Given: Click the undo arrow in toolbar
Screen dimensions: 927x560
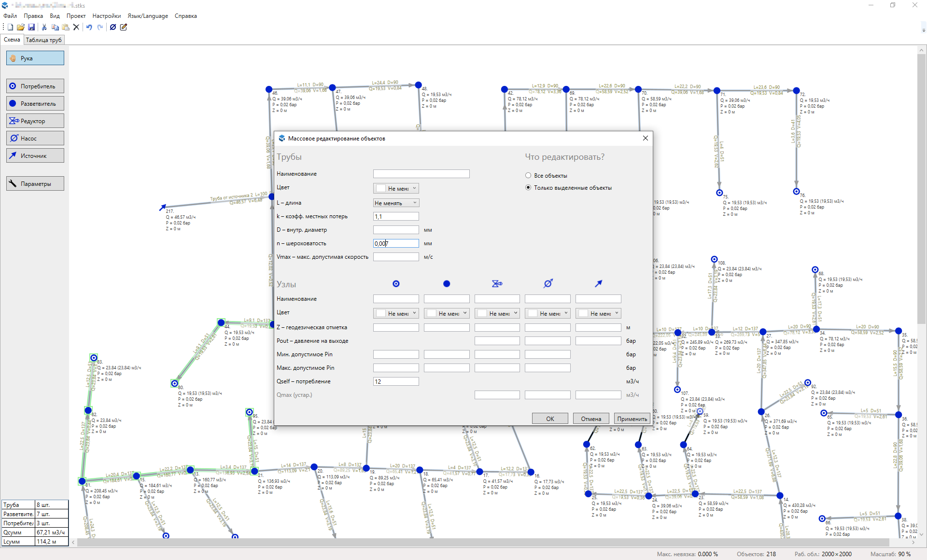Looking at the screenshot, I should pyautogui.click(x=89, y=27).
